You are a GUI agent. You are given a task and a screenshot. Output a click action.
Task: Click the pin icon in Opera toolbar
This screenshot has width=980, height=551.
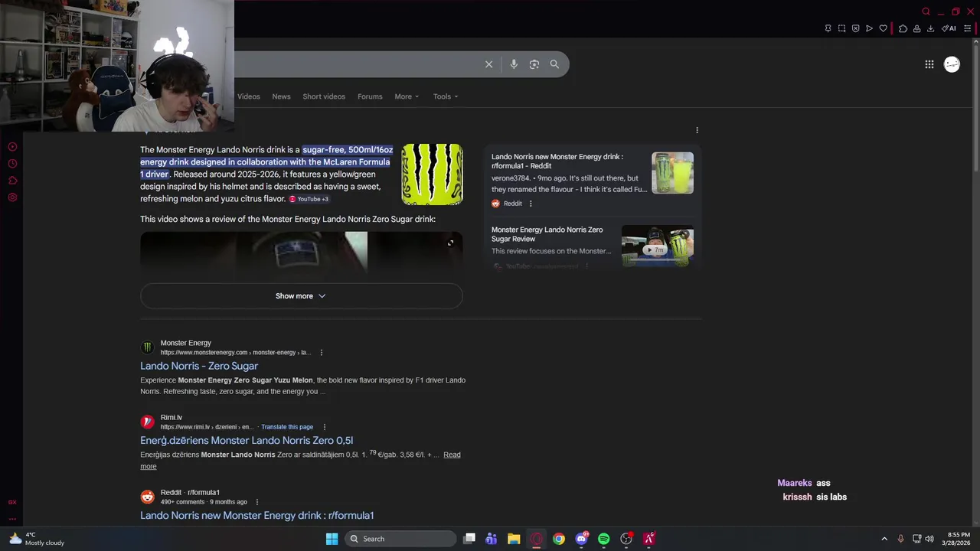point(828,28)
